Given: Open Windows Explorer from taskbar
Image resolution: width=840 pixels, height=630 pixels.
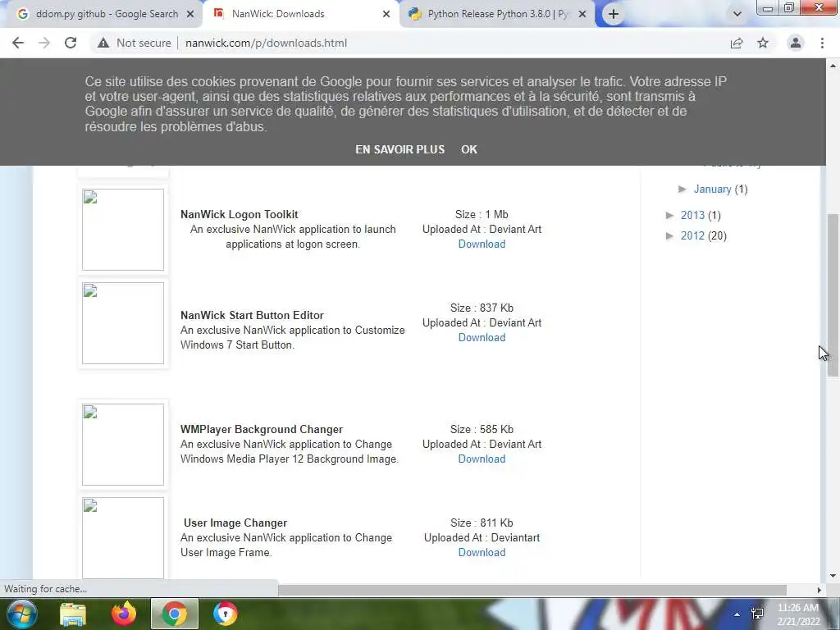Looking at the screenshot, I should [73, 614].
